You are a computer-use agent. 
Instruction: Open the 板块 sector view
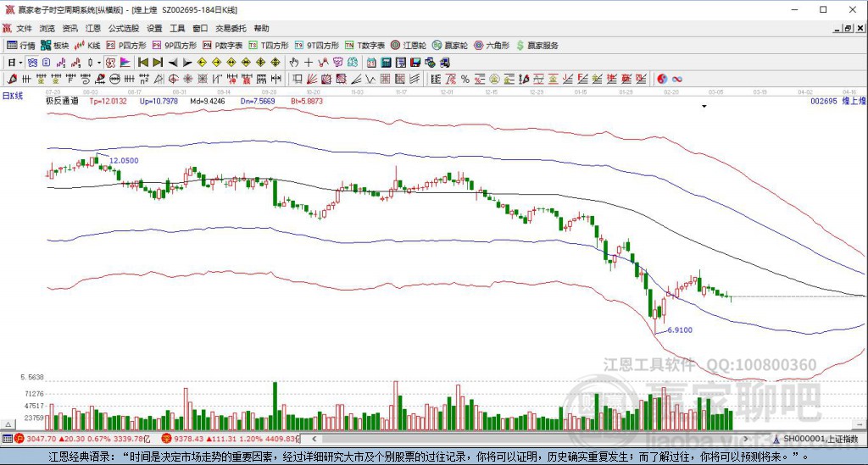tap(55, 46)
